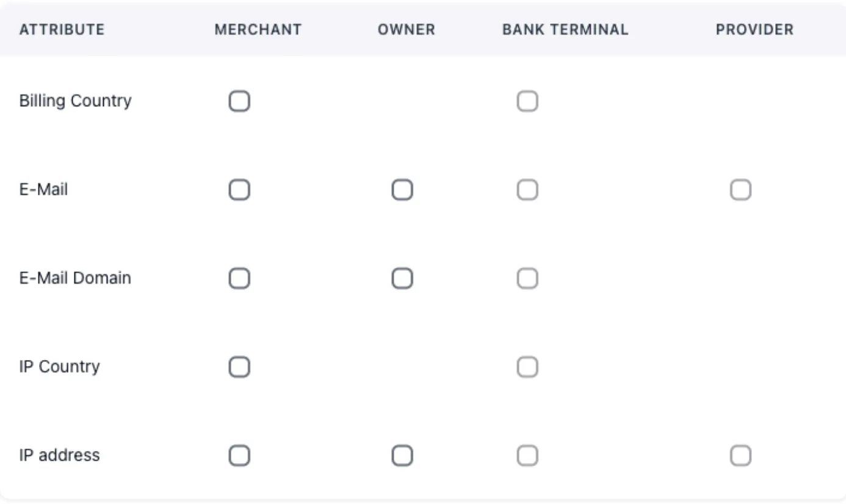
Task: Click the Attribute column header
Action: pyautogui.click(x=62, y=29)
